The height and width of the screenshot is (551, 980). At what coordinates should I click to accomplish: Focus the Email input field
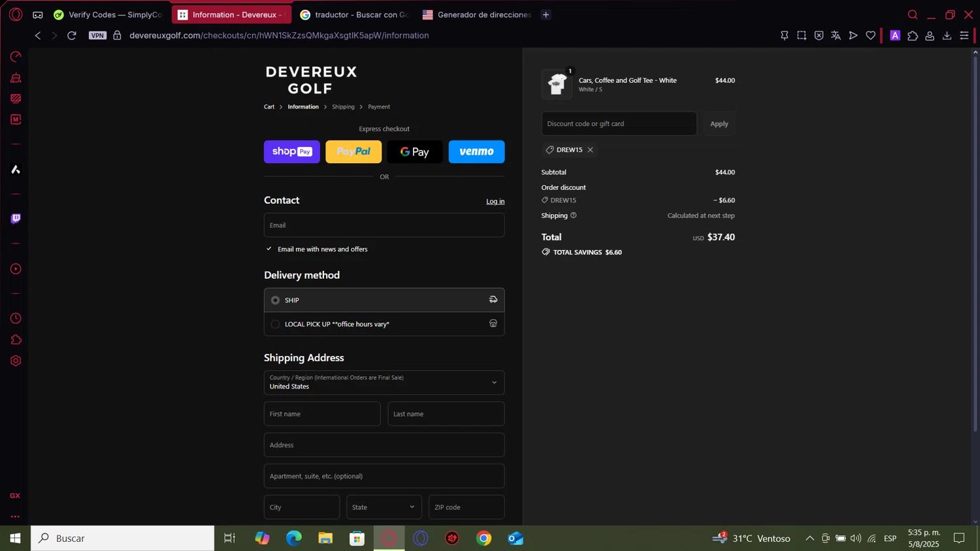pyautogui.click(x=384, y=225)
